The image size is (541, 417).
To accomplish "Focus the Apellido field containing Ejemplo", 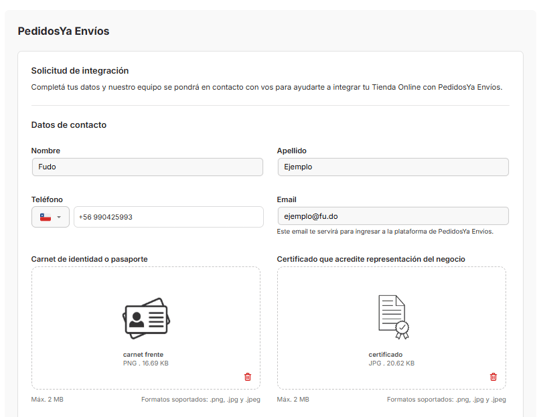I will click(x=393, y=167).
